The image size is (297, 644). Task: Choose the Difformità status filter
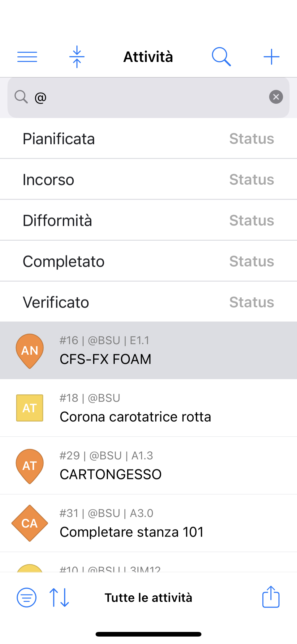click(148, 220)
